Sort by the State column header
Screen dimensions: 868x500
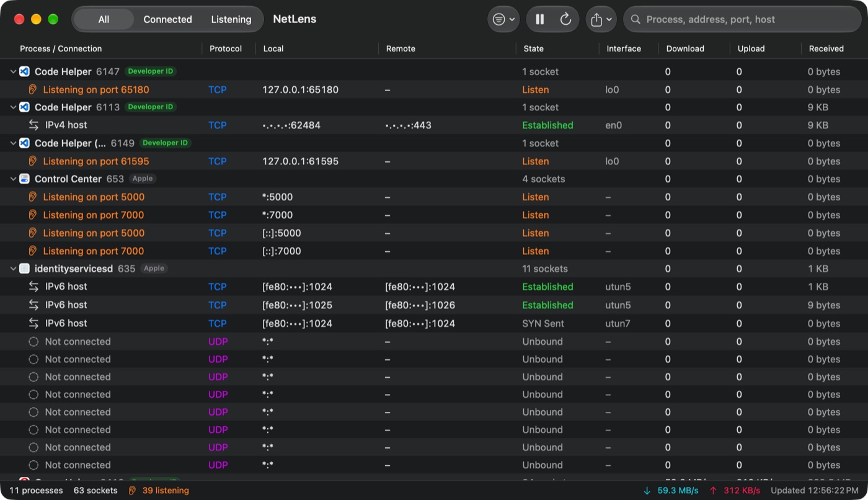click(533, 48)
